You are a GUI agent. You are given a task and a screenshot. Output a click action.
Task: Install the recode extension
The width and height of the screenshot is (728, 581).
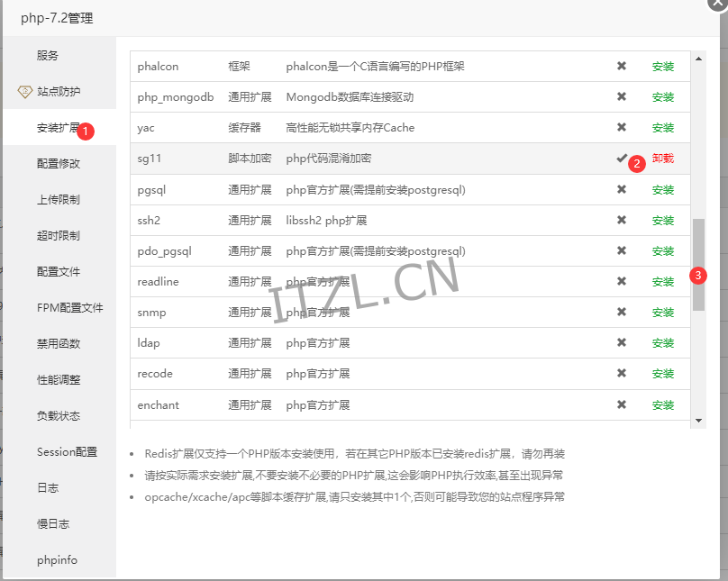(662, 374)
